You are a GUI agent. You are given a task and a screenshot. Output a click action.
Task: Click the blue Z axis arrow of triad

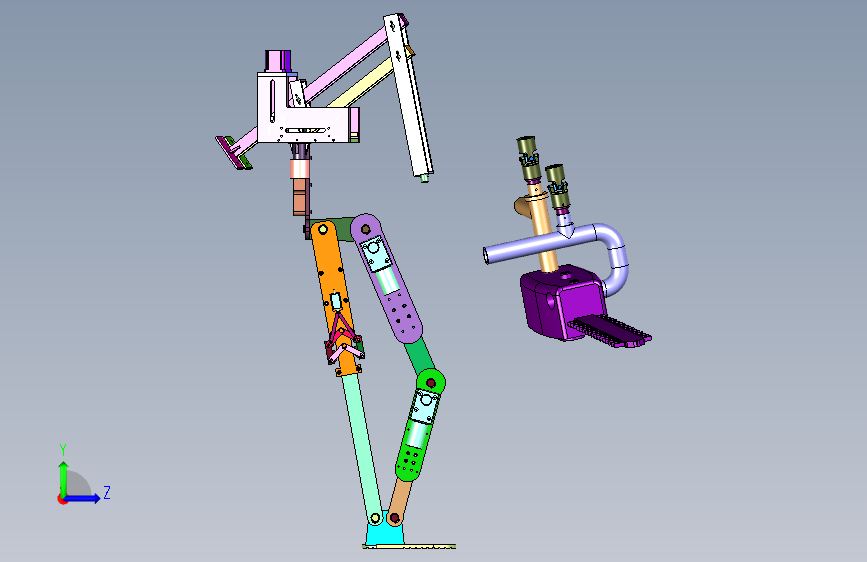[83, 498]
